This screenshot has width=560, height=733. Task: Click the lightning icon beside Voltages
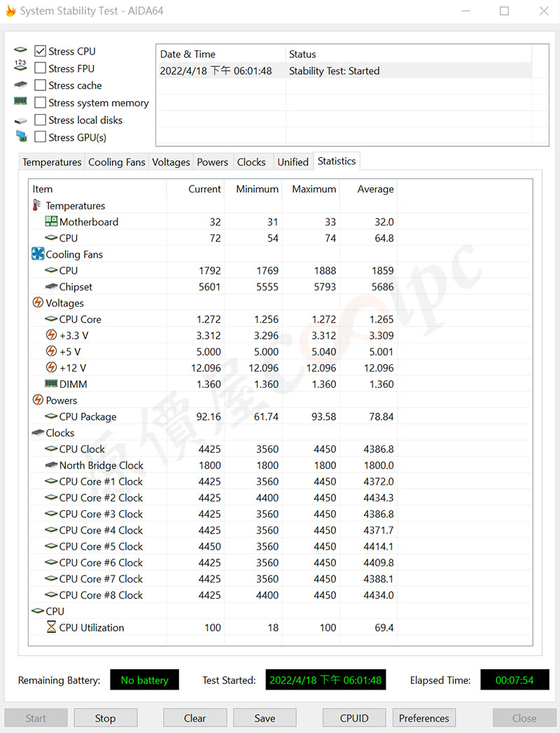click(38, 302)
